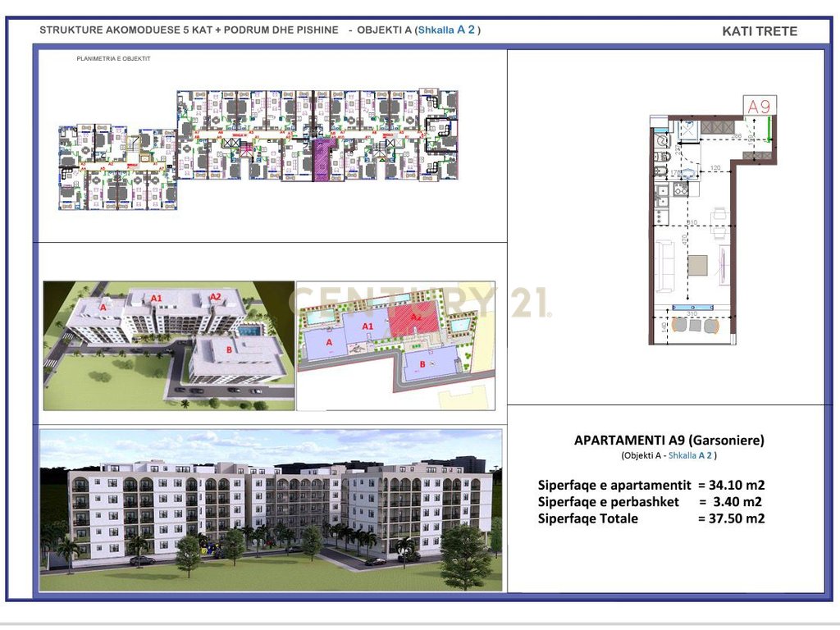The width and height of the screenshot is (840, 630).
Task: Click block B label on the site plan
Action: [x=422, y=363]
